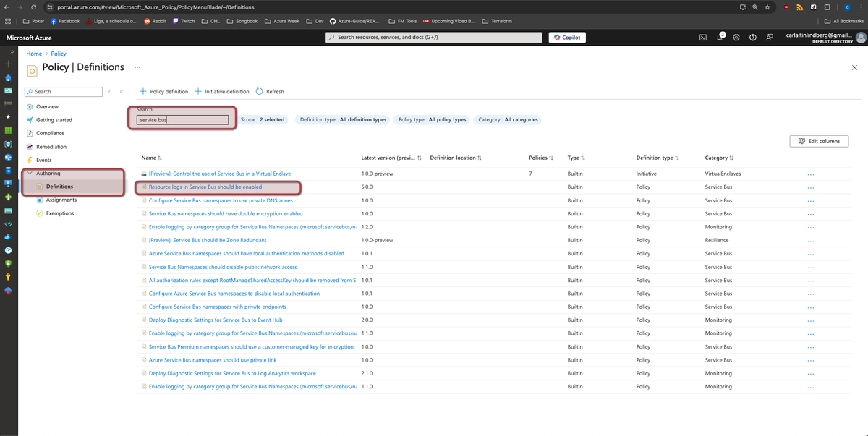Open Azure Service Bus private link policy
This screenshot has width=868, height=436.
pyautogui.click(x=212, y=360)
